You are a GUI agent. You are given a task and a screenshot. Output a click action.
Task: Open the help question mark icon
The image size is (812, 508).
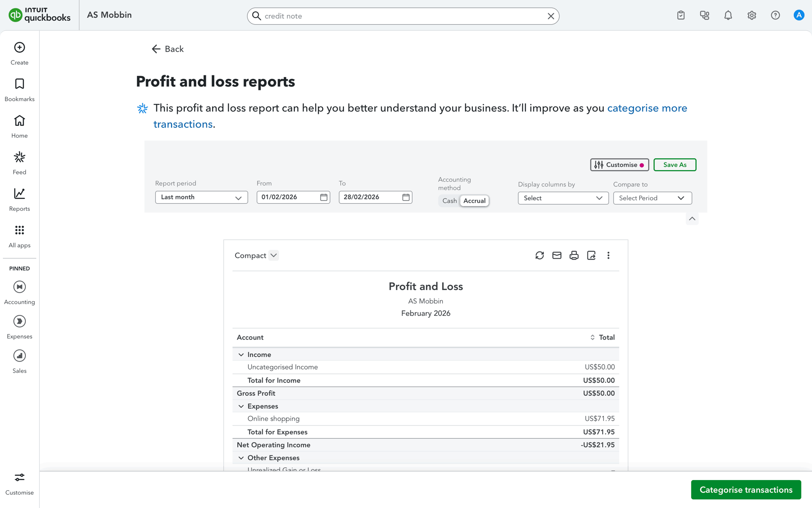coord(775,15)
